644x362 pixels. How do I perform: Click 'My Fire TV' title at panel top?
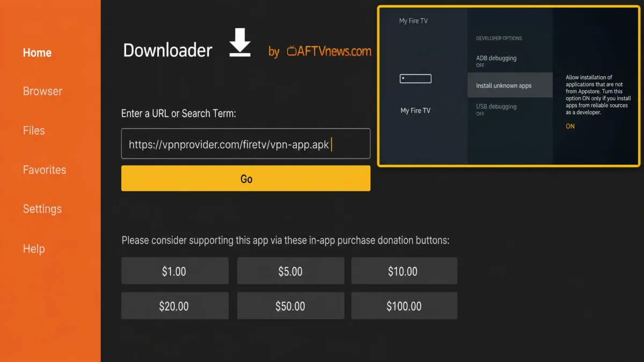[x=413, y=21]
